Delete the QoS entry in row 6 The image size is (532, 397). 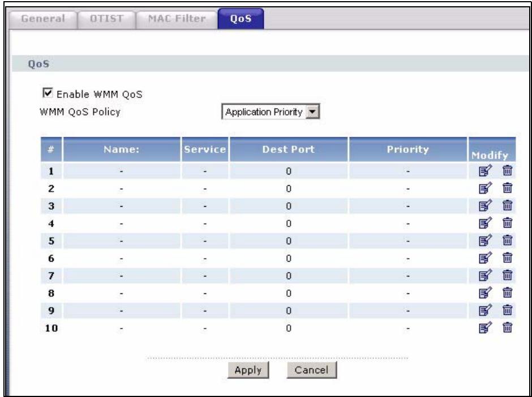pos(507,258)
